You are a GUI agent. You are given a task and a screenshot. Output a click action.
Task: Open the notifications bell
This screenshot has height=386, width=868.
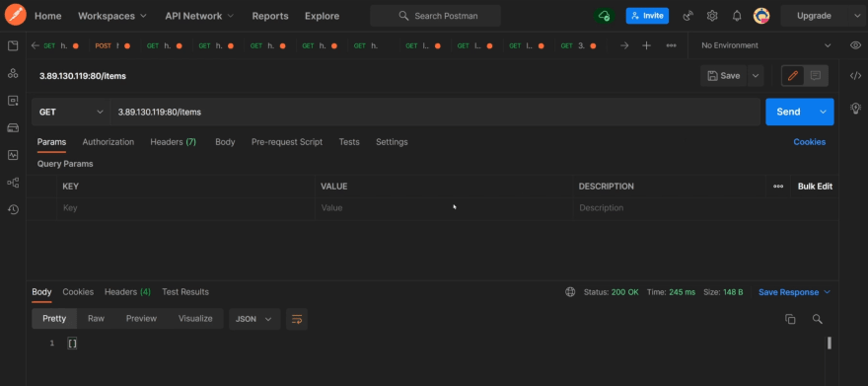click(x=737, y=16)
